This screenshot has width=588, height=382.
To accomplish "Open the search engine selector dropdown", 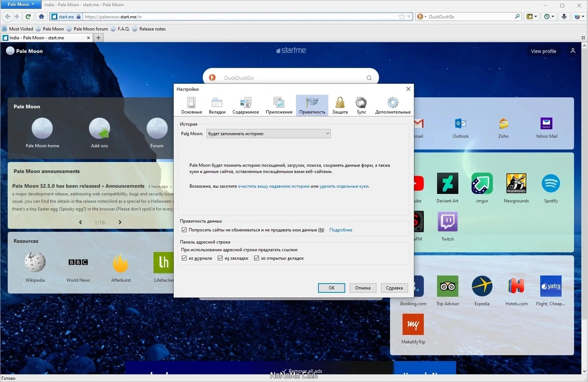I will click(421, 17).
